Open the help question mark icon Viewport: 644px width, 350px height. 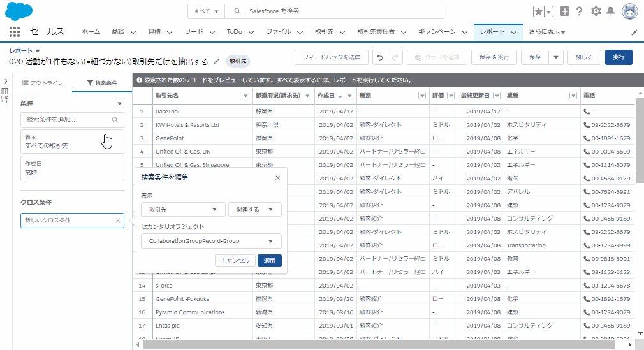coord(579,11)
